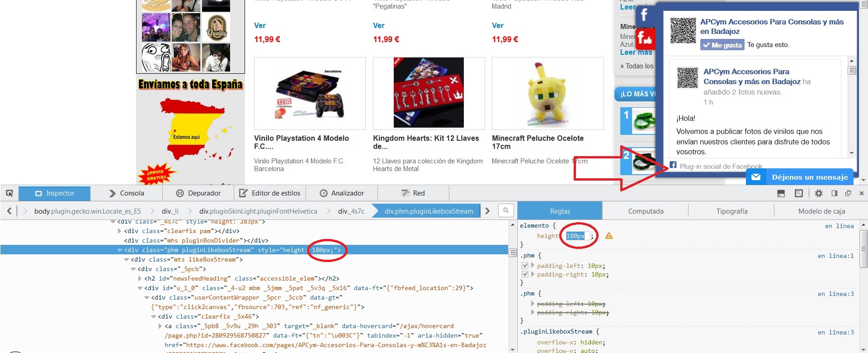This screenshot has height=353, width=868.
Task: Open the Consola tab
Action: 127,193
